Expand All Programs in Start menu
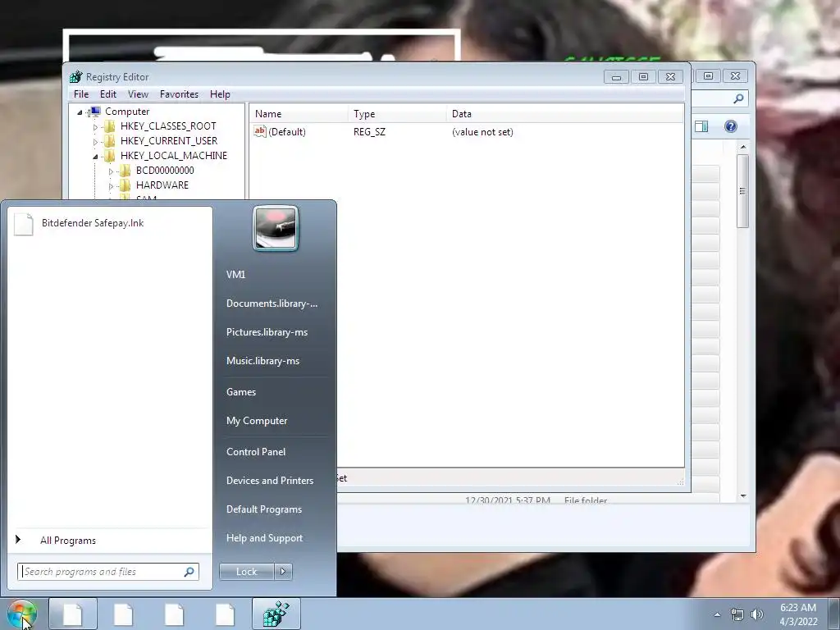 point(68,541)
